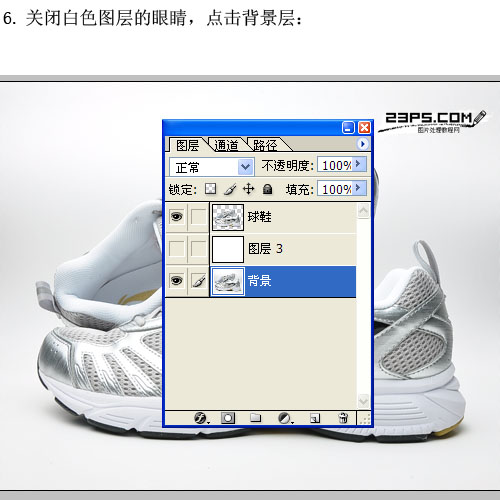Click brush indicator on 背景 layer
500x500 pixels.
coord(199,281)
